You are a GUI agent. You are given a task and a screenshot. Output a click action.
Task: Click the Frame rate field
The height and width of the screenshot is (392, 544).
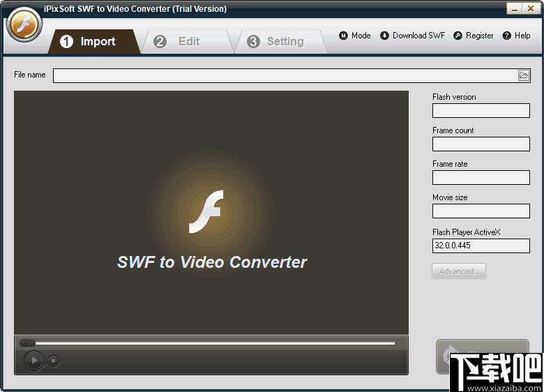point(481,177)
